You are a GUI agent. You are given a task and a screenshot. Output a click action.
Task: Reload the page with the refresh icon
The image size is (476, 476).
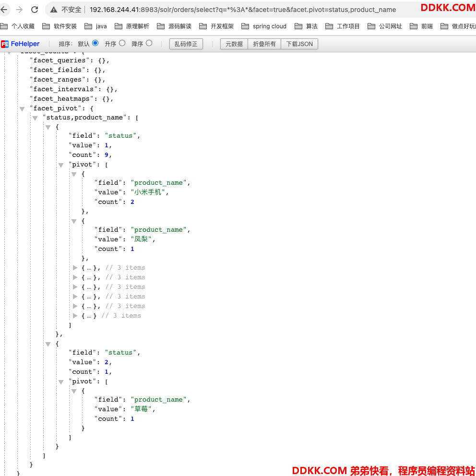click(35, 10)
